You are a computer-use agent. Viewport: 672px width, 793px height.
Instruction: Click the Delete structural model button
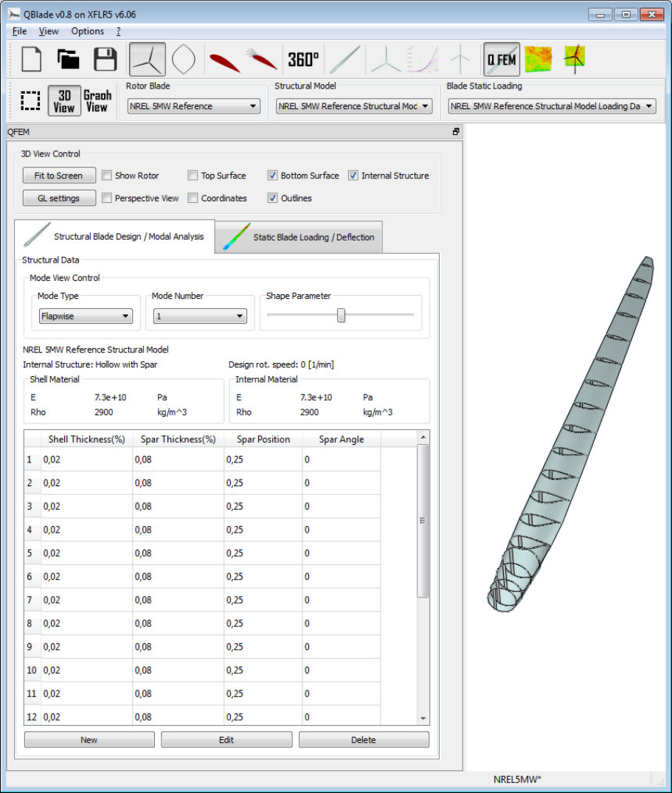pos(364,740)
